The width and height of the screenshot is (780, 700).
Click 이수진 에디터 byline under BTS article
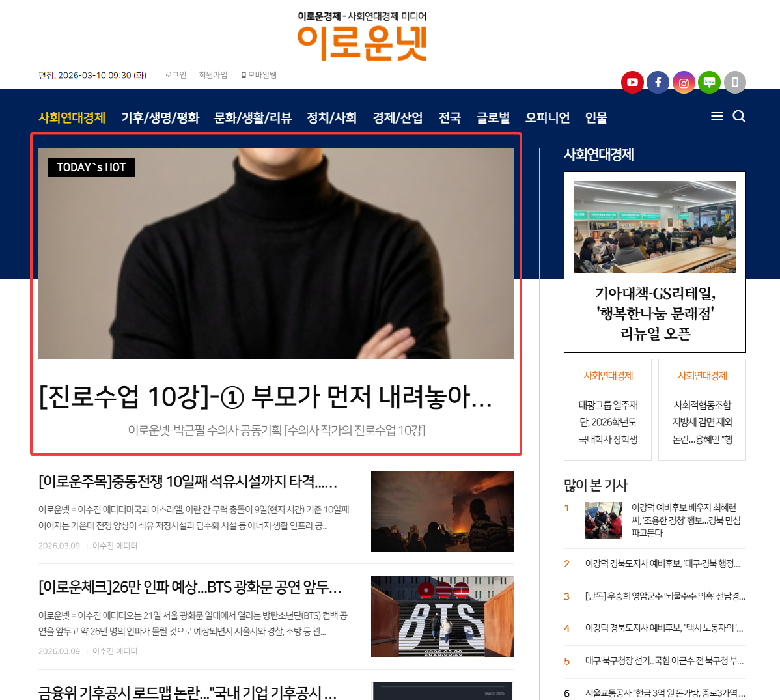pos(115,651)
